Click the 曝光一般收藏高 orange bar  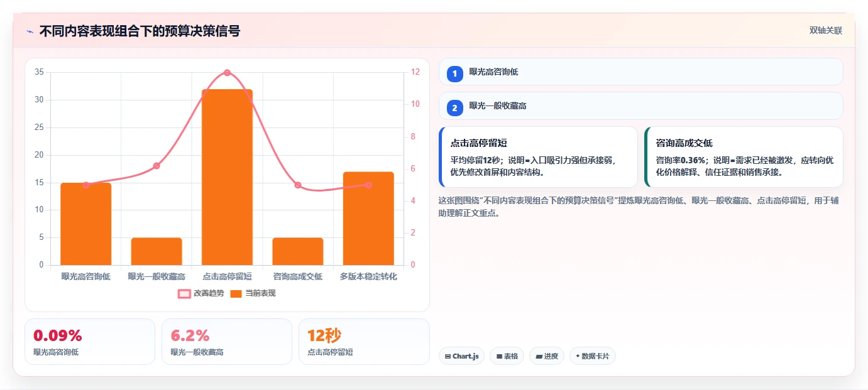point(157,251)
